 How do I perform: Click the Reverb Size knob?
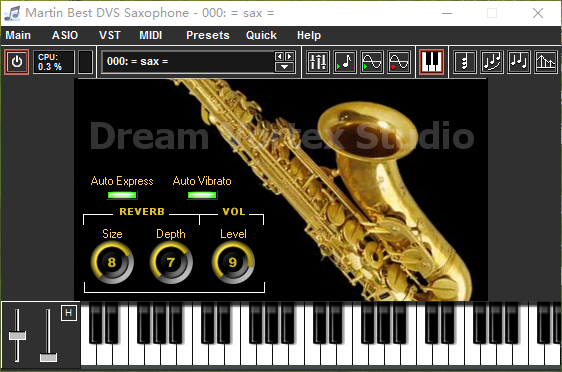coord(112,262)
